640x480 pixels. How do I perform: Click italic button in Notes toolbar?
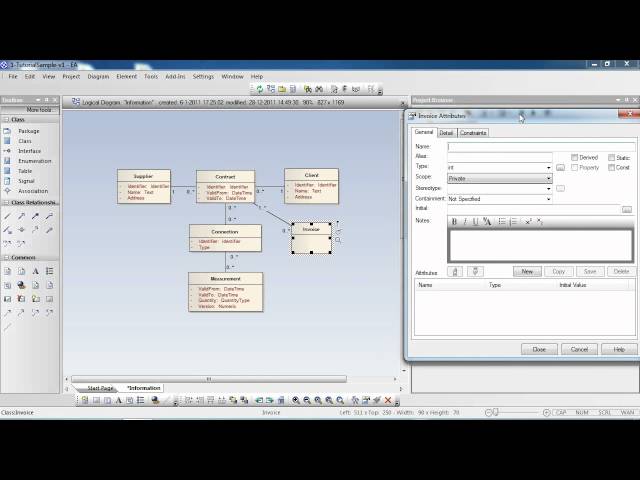coord(464,222)
